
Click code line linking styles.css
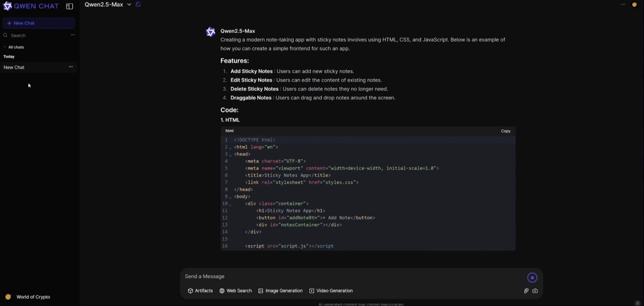[301, 182]
